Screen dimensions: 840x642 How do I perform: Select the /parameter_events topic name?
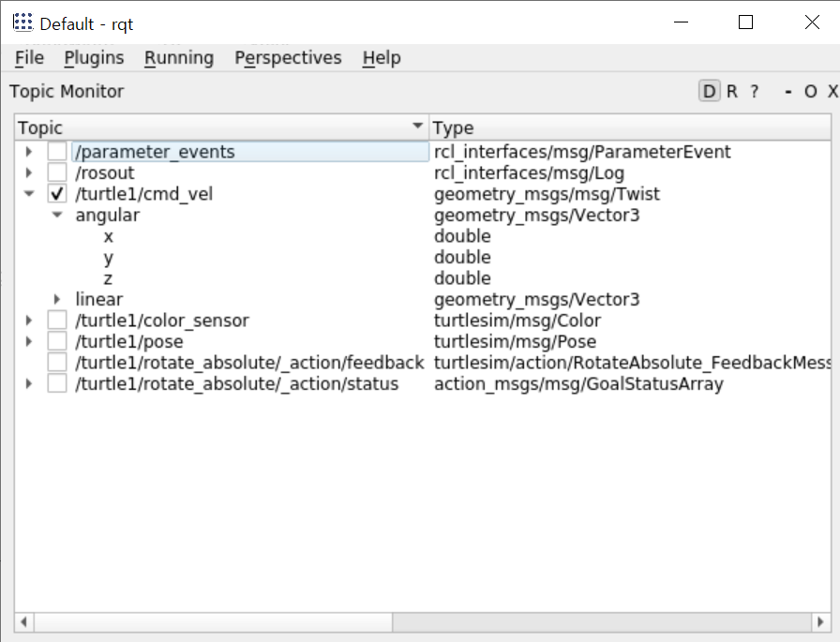click(x=155, y=152)
